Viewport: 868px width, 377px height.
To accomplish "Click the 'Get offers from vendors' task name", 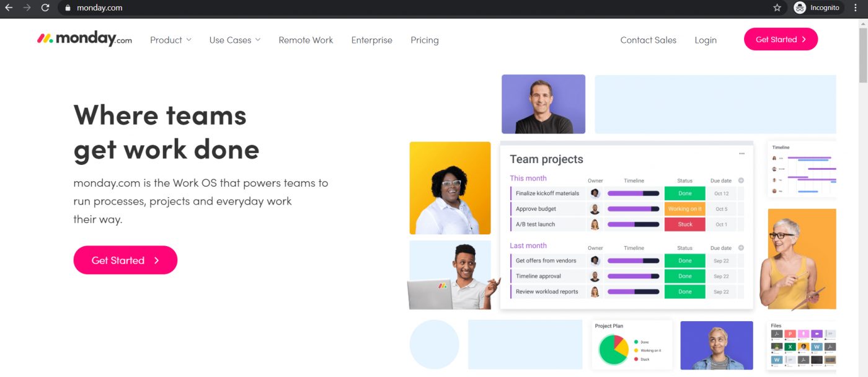I will [x=546, y=260].
